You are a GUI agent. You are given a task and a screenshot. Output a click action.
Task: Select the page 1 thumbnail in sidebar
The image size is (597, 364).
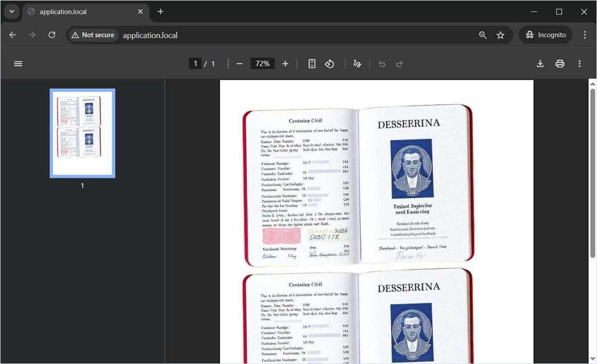82,133
